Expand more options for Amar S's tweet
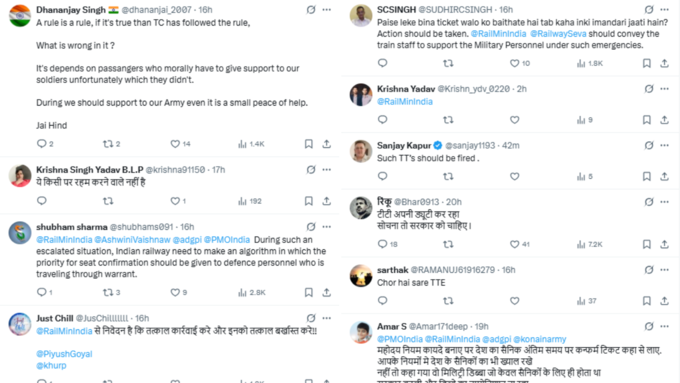 [664, 326]
